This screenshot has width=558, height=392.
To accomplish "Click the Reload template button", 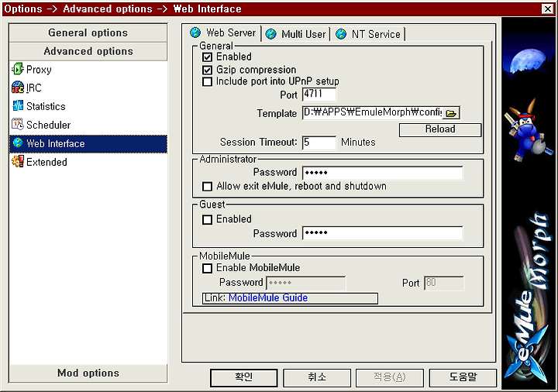I will tap(440, 129).
